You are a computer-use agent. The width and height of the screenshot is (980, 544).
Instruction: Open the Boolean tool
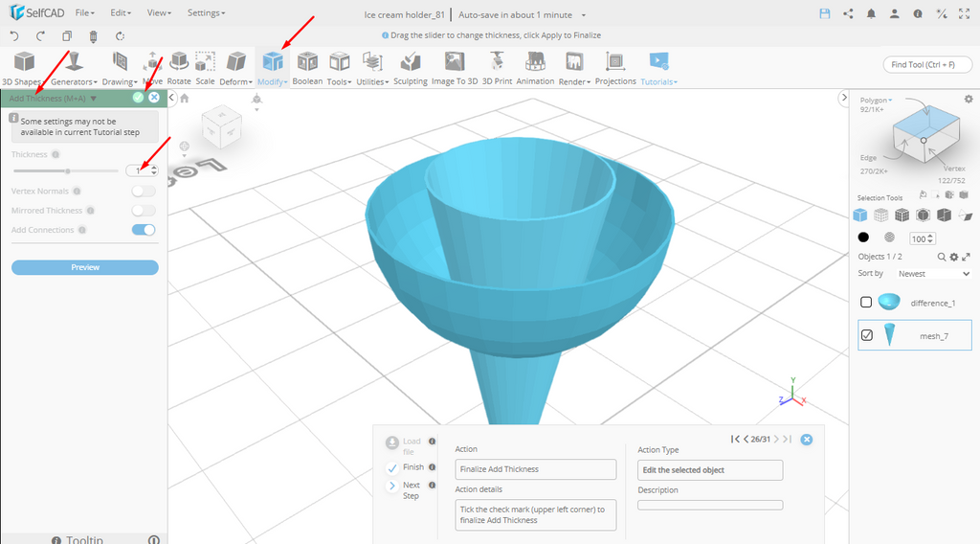307,68
